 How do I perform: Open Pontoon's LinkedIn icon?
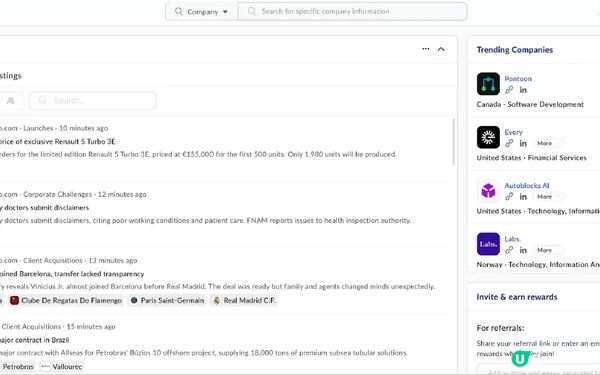pyautogui.click(x=523, y=90)
